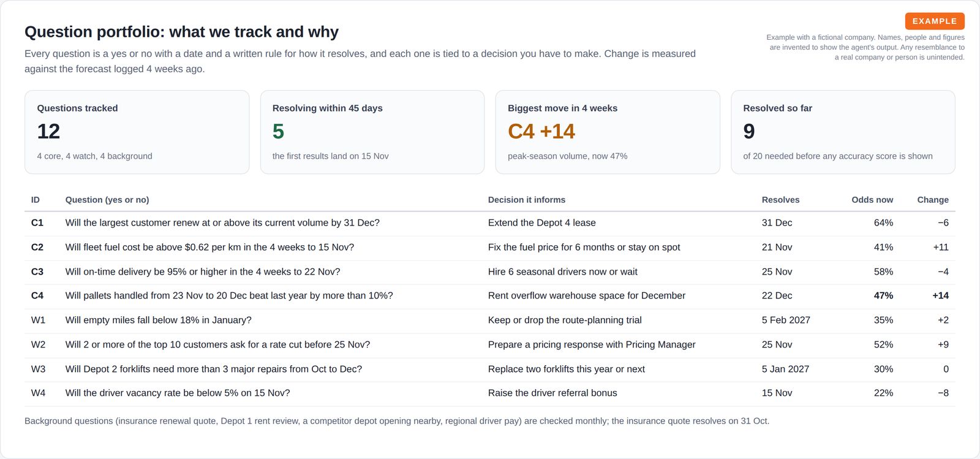980x459 pixels.
Task: Click the fleet fuel cost question
Action: [x=209, y=248]
